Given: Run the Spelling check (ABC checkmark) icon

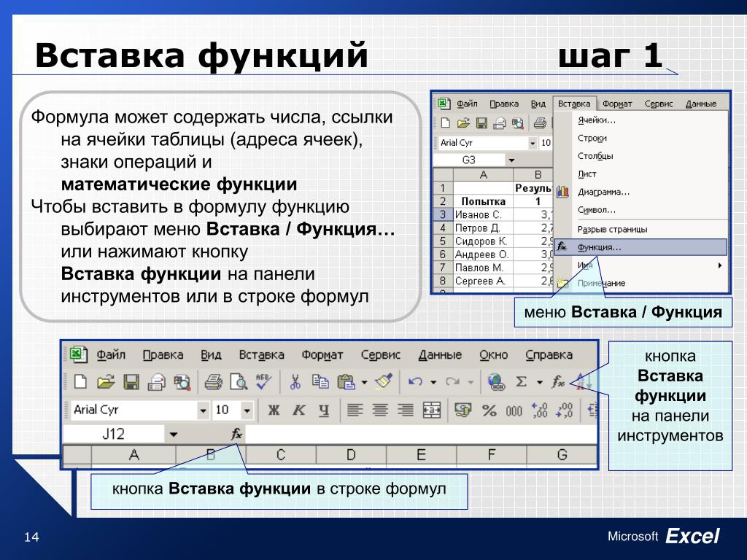Looking at the screenshot, I should pyautogui.click(x=263, y=381).
